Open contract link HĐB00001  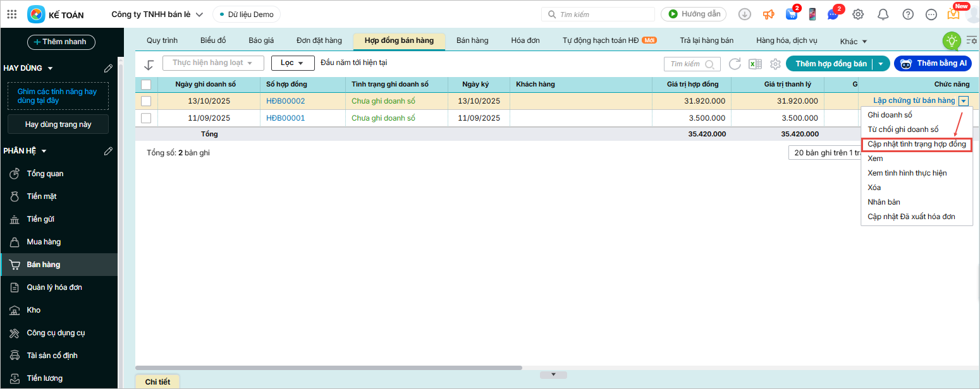pyautogui.click(x=285, y=118)
